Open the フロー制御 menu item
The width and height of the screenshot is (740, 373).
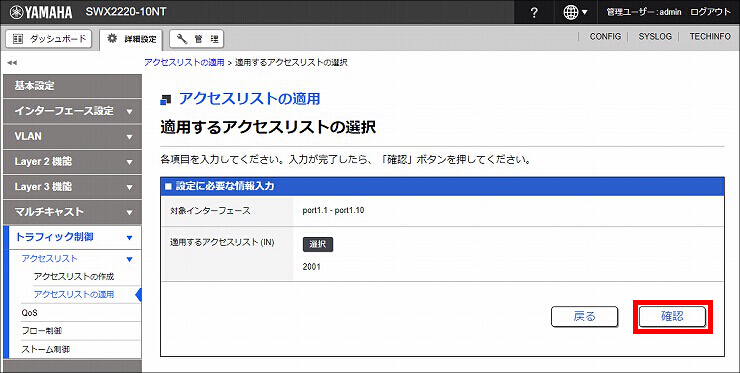click(42, 331)
